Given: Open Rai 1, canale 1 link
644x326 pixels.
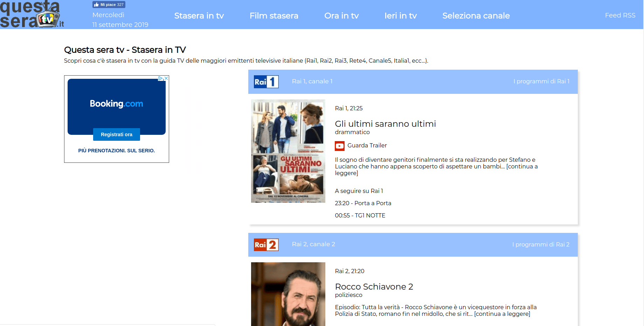Looking at the screenshot, I should tap(312, 81).
